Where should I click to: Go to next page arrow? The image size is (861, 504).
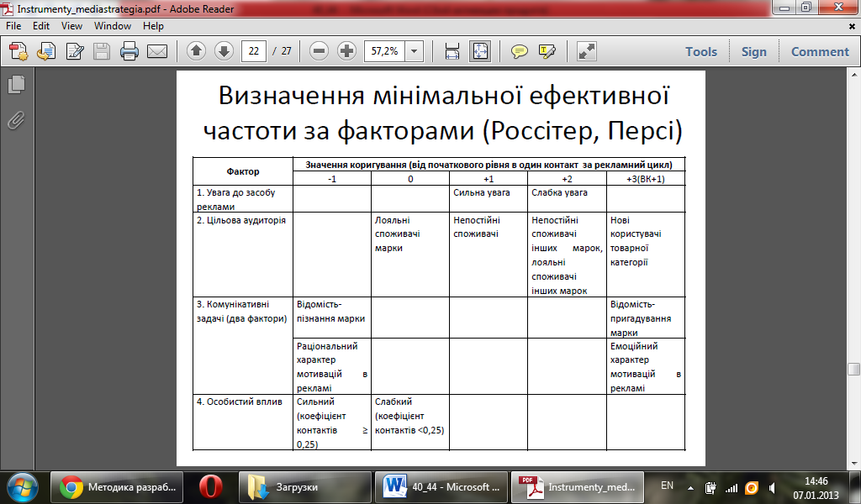[x=224, y=51]
